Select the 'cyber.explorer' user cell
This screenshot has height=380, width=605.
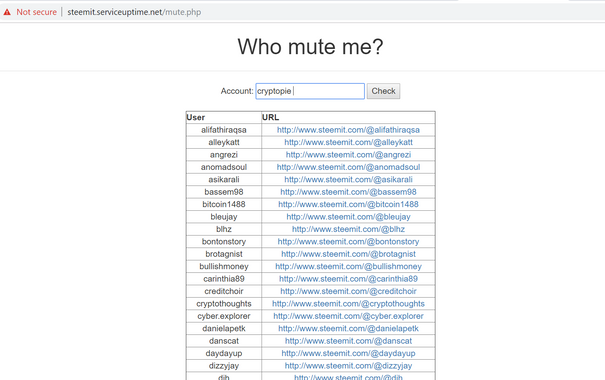(x=224, y=316)
